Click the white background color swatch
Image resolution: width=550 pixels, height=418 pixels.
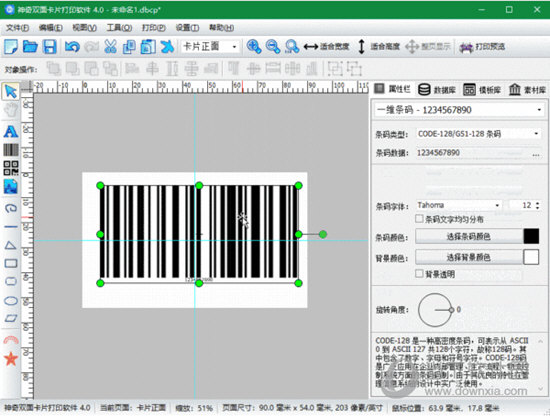coord(531,257)
